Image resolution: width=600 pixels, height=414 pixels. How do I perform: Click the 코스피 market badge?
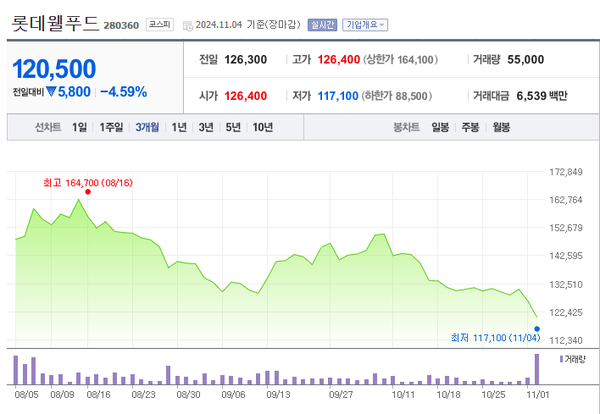[160, 25]
